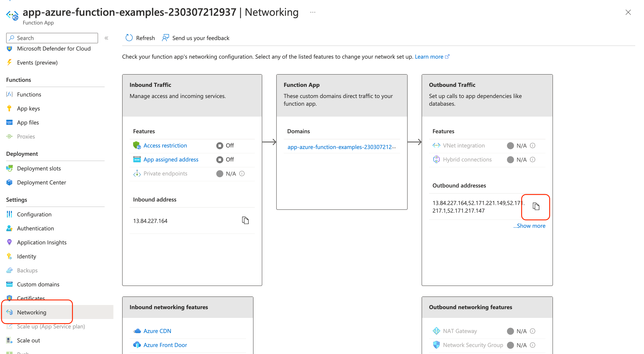Copy the inbound address 13.84.227.164

(x=245, y=220)
